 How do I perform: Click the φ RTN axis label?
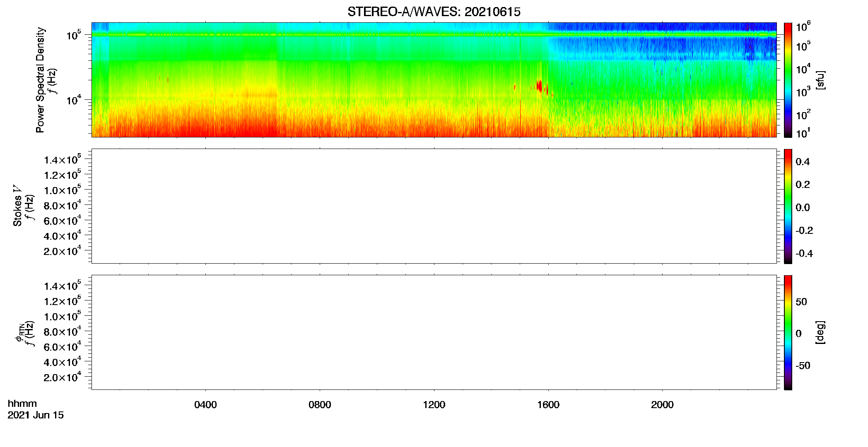[19, 333]
